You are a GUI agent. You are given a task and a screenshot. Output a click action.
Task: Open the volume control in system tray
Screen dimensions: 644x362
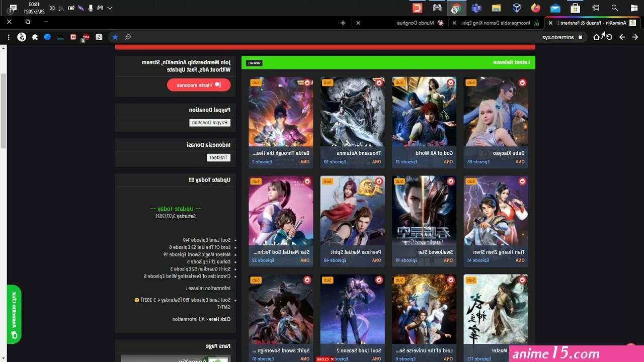(52, 8)
